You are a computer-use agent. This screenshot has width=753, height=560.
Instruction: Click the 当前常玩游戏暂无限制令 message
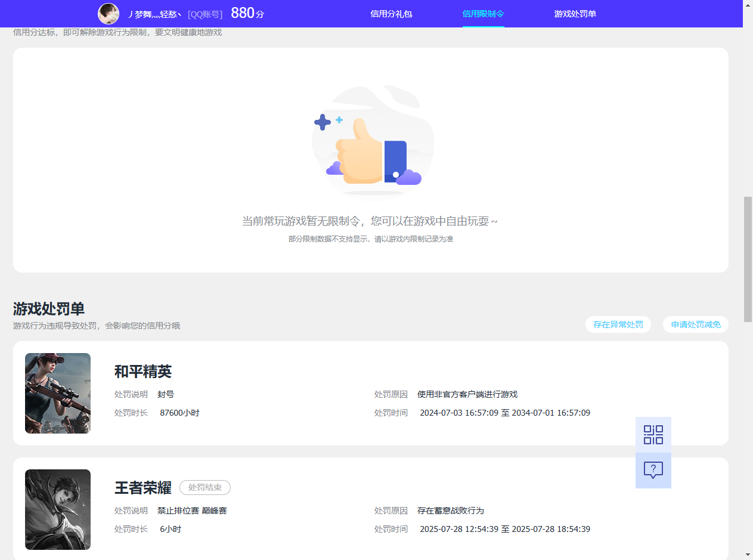(x=370, y=221)
